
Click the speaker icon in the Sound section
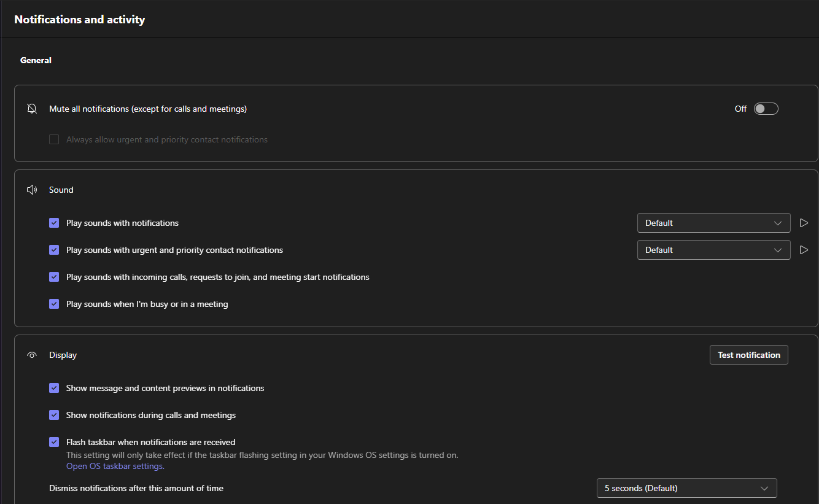pyautogui.click(x=32, y=190)
